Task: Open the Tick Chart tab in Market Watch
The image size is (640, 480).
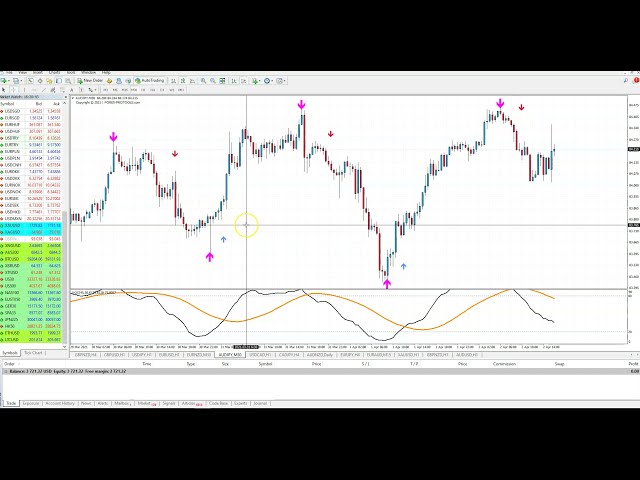Action: tap(34, 353)
